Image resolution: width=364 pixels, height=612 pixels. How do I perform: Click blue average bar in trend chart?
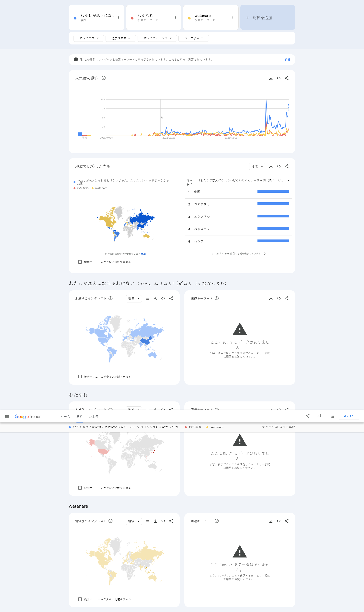80,134
